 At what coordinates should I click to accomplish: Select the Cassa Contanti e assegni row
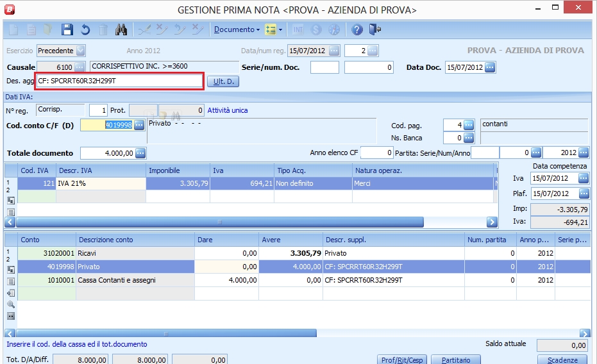[135, 280]
